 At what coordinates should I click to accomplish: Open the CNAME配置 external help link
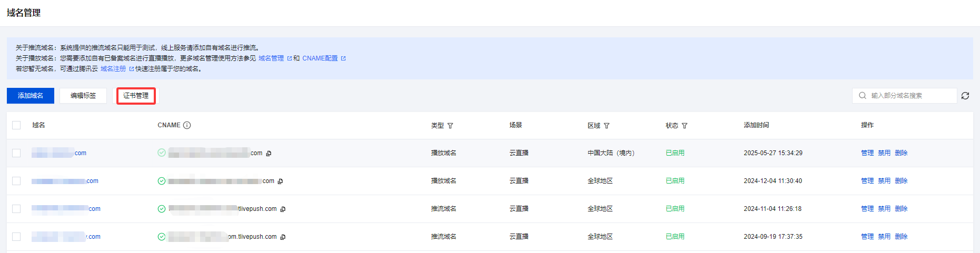[320, 58]
